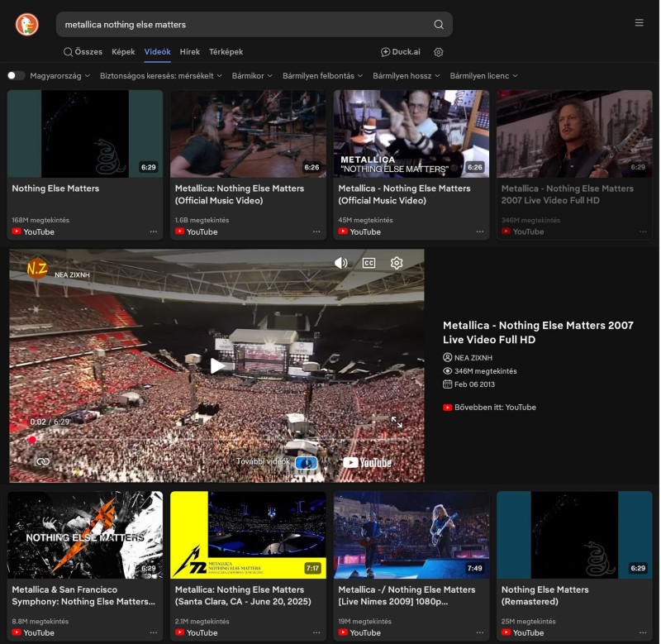
Task: Switch to the Térképek tab
Action: (226, 52)
